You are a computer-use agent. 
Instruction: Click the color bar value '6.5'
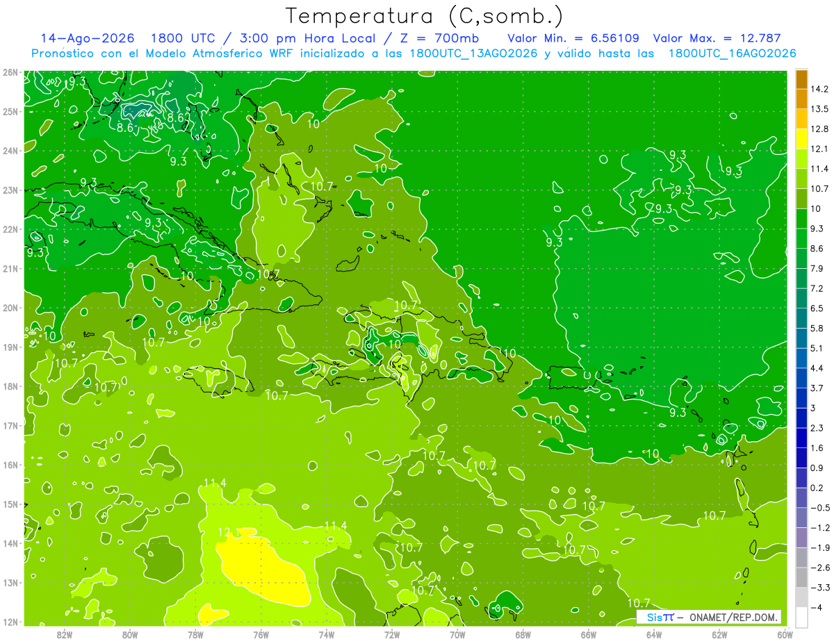click(x=817, y=308)
